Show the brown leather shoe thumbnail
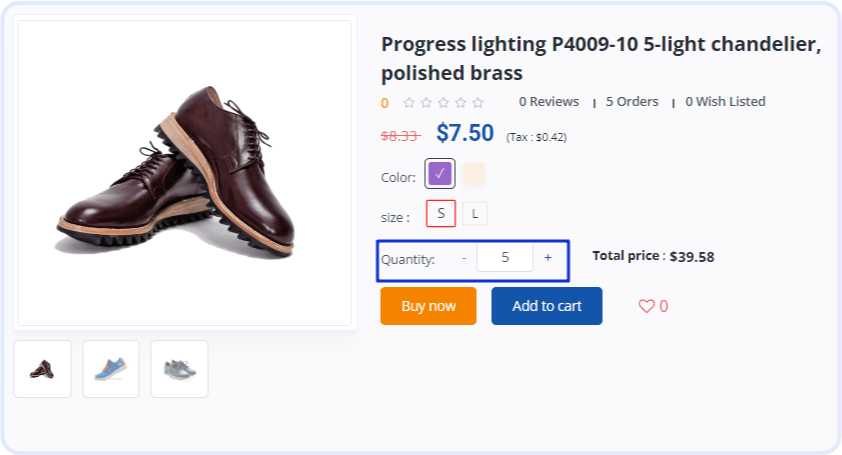 [42, 369]
